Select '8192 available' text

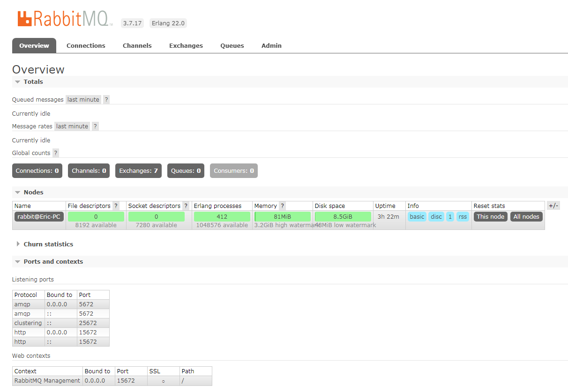click(96, 225)
